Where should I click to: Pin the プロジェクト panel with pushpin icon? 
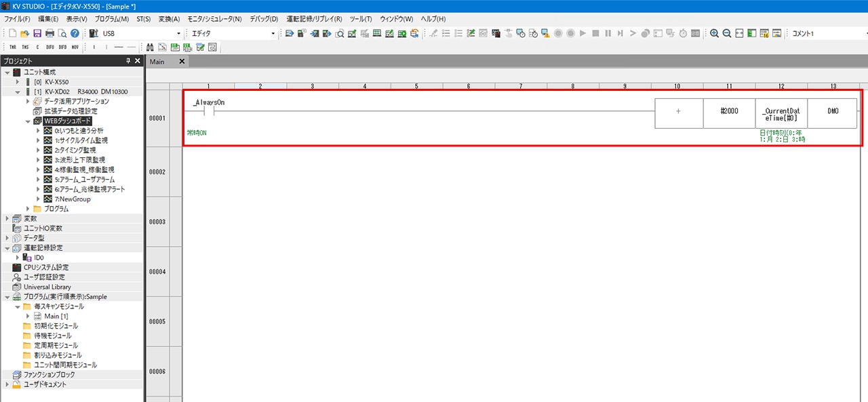point(128,61)
